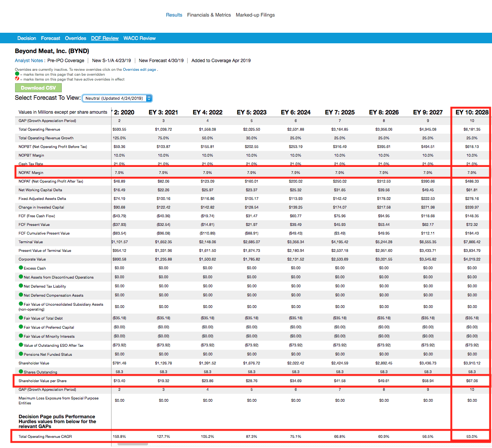Open the Analyst Notes link
This screenshot has width=492, height=448.
[x=29, y=61]
